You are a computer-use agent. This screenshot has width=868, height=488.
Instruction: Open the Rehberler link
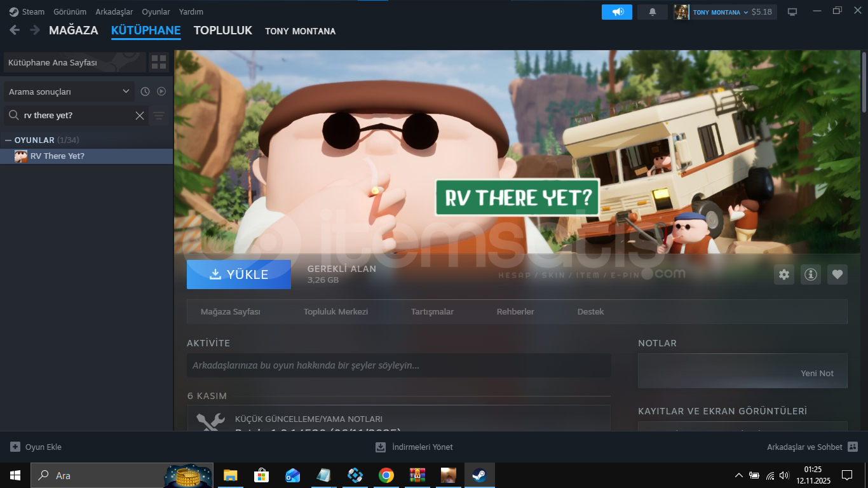pos(515,312)
